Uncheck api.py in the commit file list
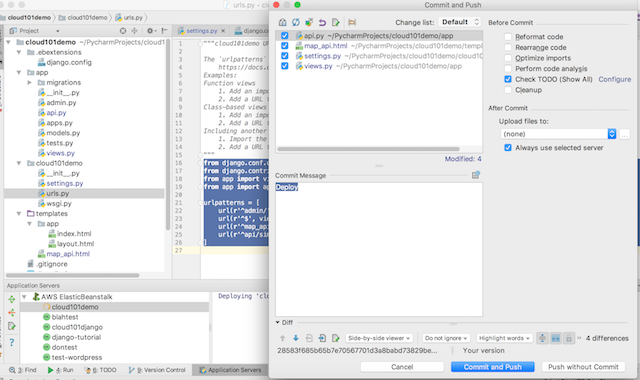The height and width of the screenshot is (380, 640). [x=284, y=36]
